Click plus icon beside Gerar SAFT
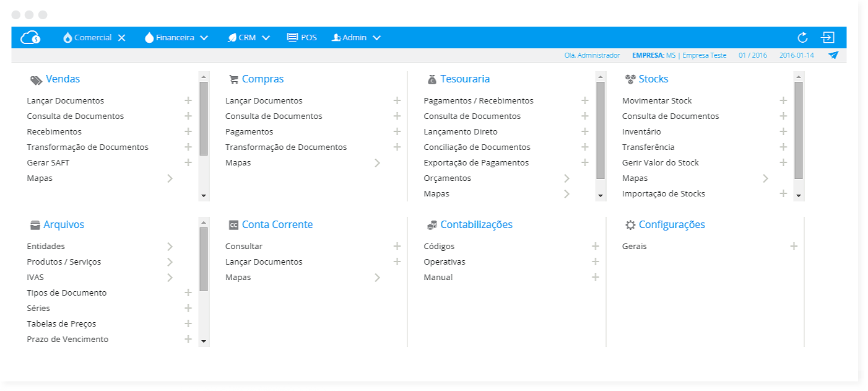Viewport: 868px width, 391px height. coord(188,162)
